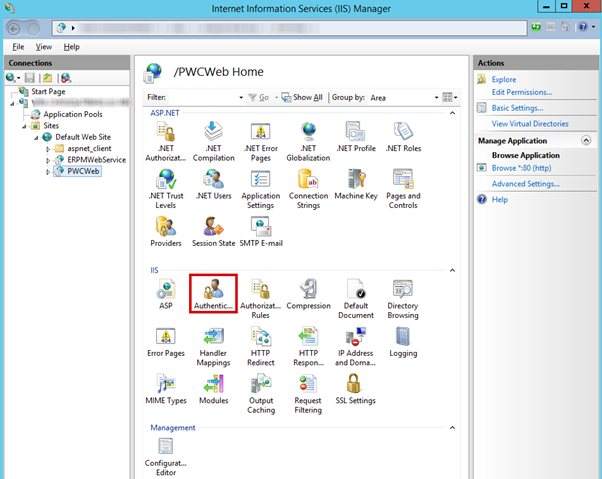602x479 pixels.
Task: Open IP Address and Domain Restrictions
Action: coord(356,347)
